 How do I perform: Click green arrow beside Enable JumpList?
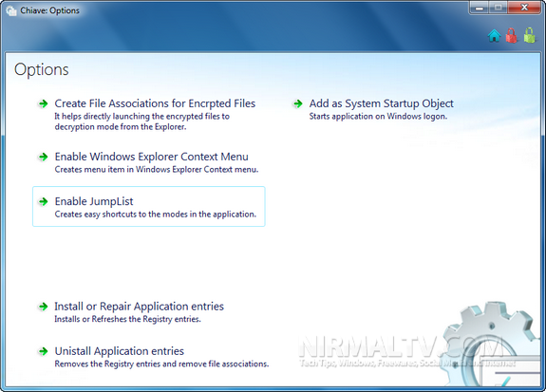point(43,201)
